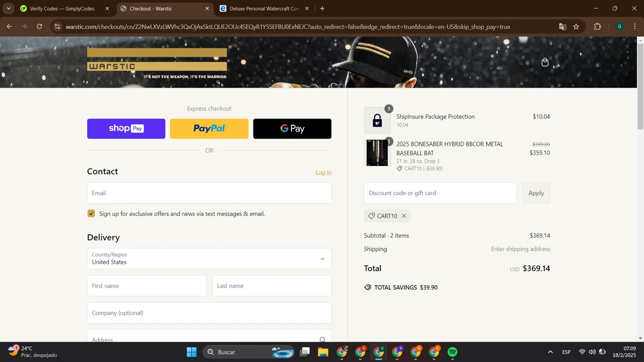Reload the checkout page
The image size is (644, 362).
pos(39,27)
